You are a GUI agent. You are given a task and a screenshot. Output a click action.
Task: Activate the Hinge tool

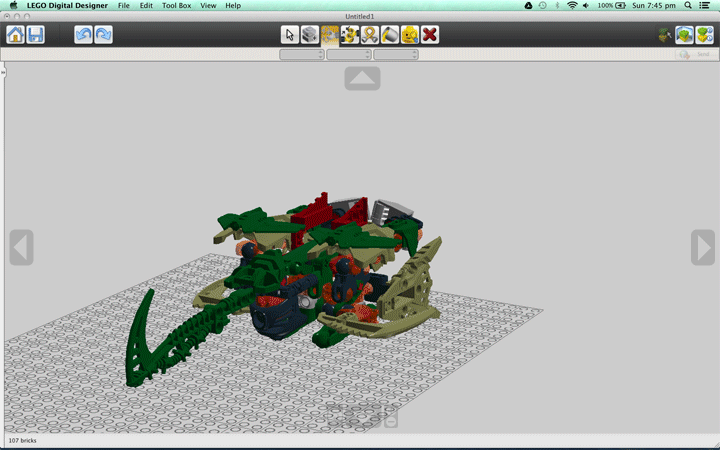click(330, 34)
